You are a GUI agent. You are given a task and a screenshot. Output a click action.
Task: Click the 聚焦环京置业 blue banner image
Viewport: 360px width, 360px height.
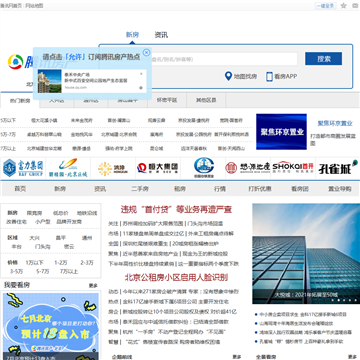tap(281, 132)
